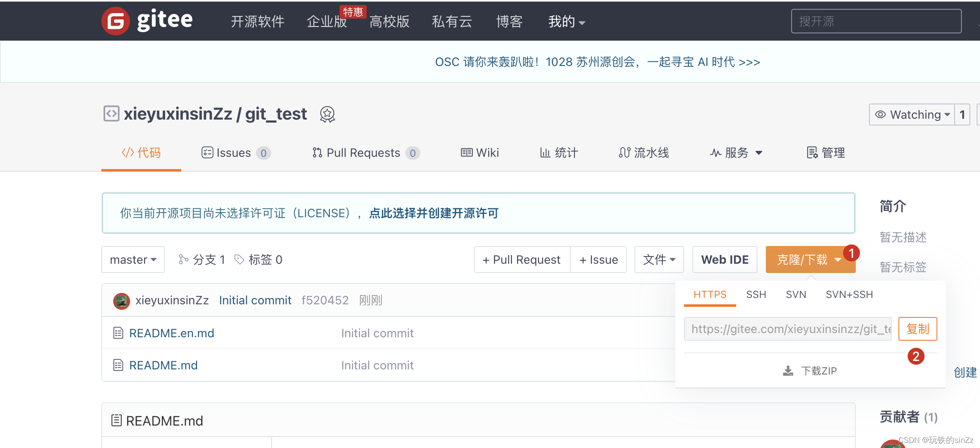Image resolution: width=980 pixels, height=448 pixels.
Task: Click the 分支 1 branches link
Action: (x=201, y=260)
